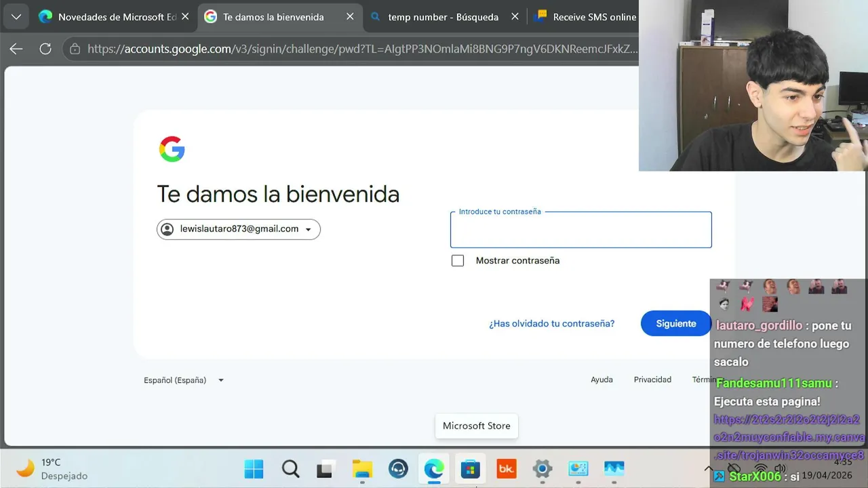Open the Windows Start menu

[254, 469]
